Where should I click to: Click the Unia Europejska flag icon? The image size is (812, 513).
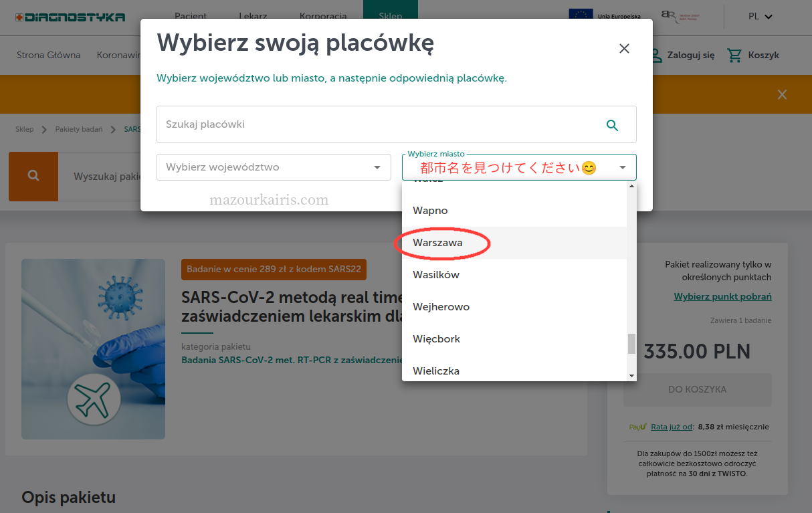coord(581,16)
